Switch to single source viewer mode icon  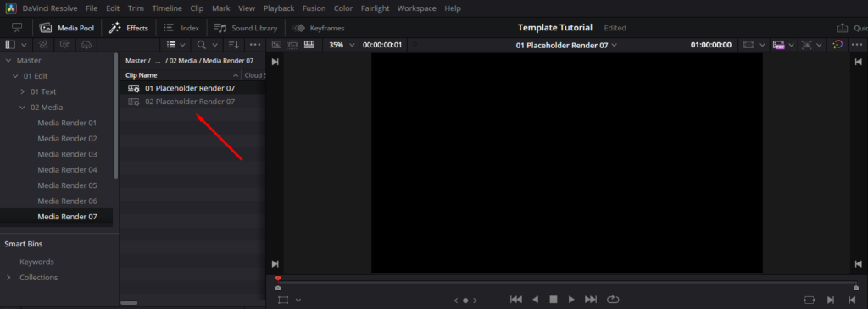277,45
